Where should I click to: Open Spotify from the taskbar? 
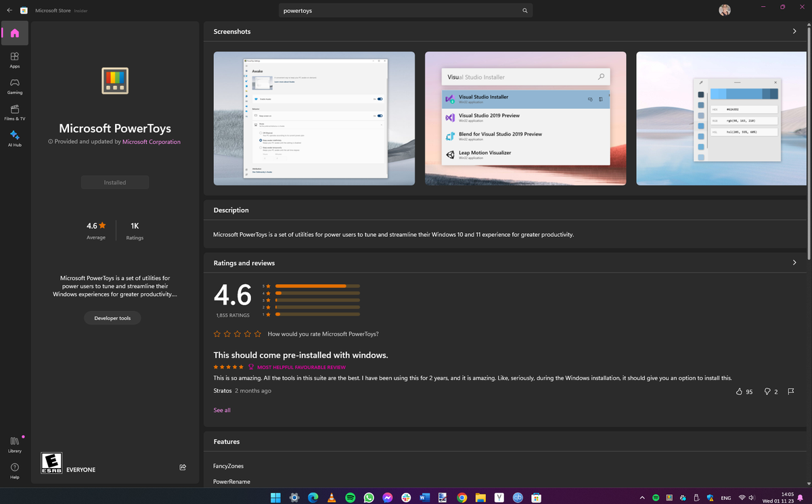pos(350,497)
